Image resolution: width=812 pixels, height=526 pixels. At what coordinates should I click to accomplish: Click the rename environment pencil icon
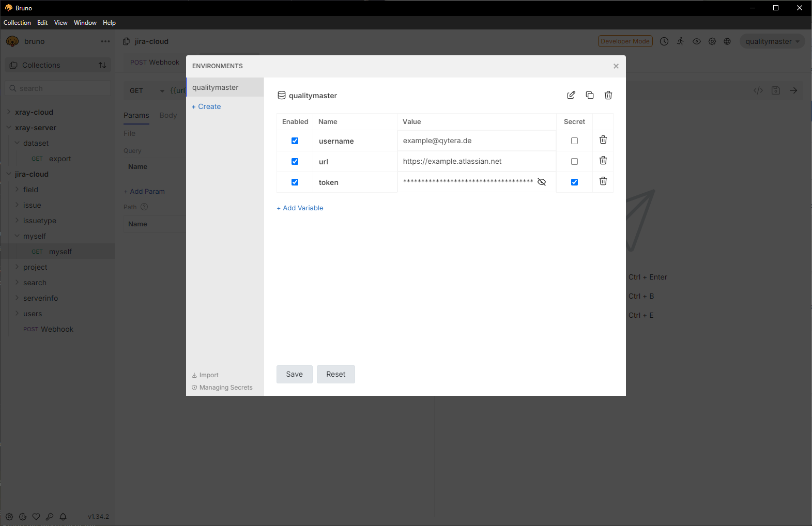(x=571, y=95)
